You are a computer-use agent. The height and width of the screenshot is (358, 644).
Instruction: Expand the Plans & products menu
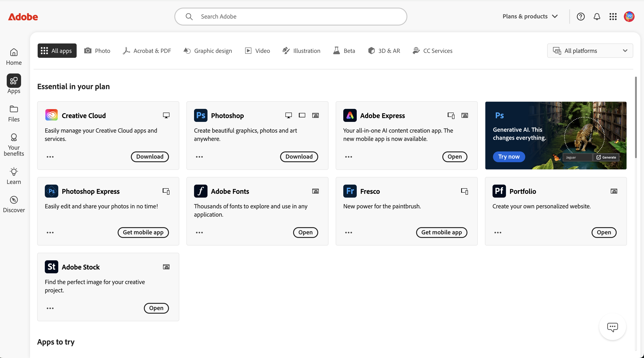point(530,17)
